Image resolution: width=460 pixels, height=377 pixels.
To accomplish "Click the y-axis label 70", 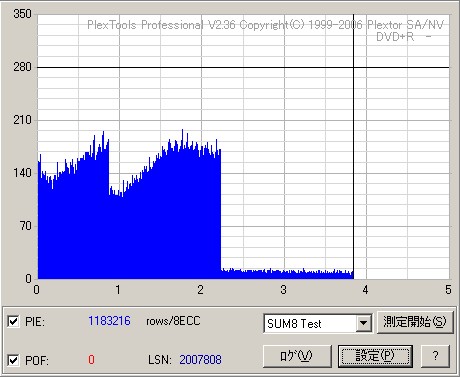I will point(26,226).
